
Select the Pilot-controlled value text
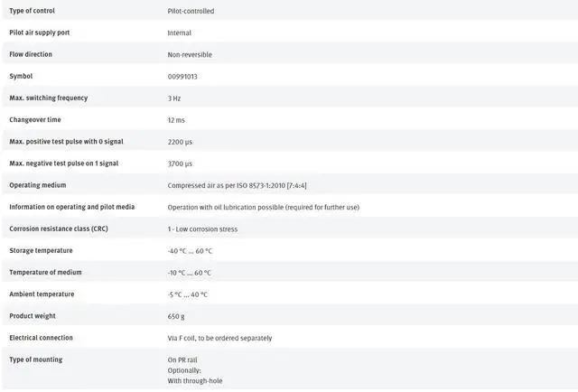pos(191,11)
